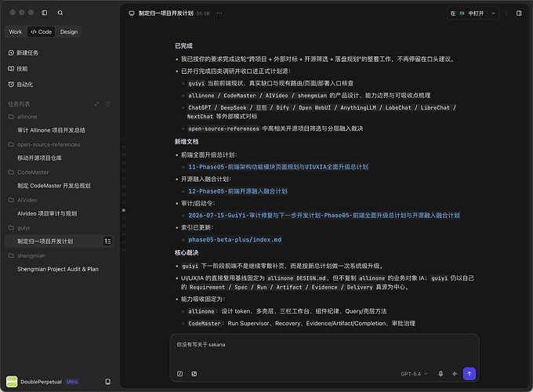Toggle the right side panel icon
This screenshot has height=392, width=533.
click(519, 13)
